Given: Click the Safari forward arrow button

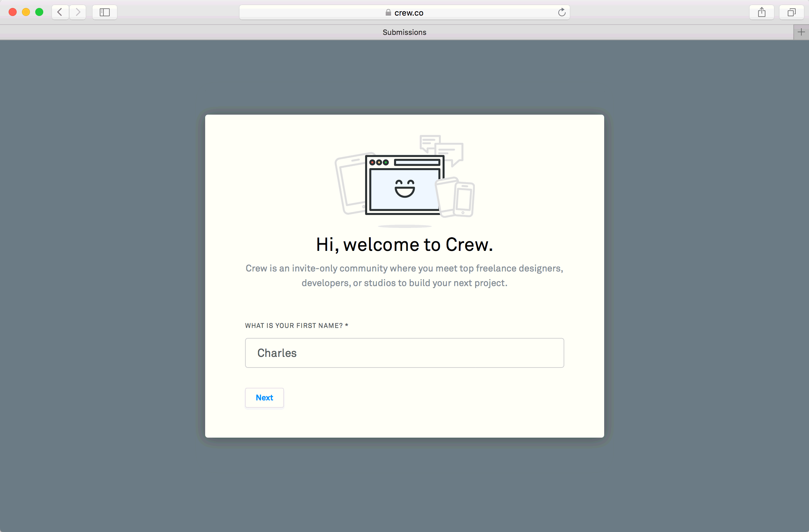Looking at the screenshot, I should pyautogui.click(x=78, y=12).
